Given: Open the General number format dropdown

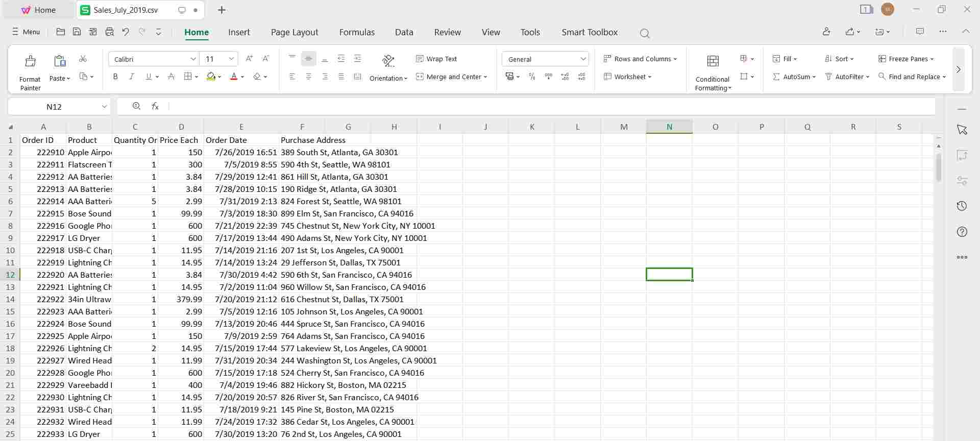Looking at the screenshot, I should point(583,59).
